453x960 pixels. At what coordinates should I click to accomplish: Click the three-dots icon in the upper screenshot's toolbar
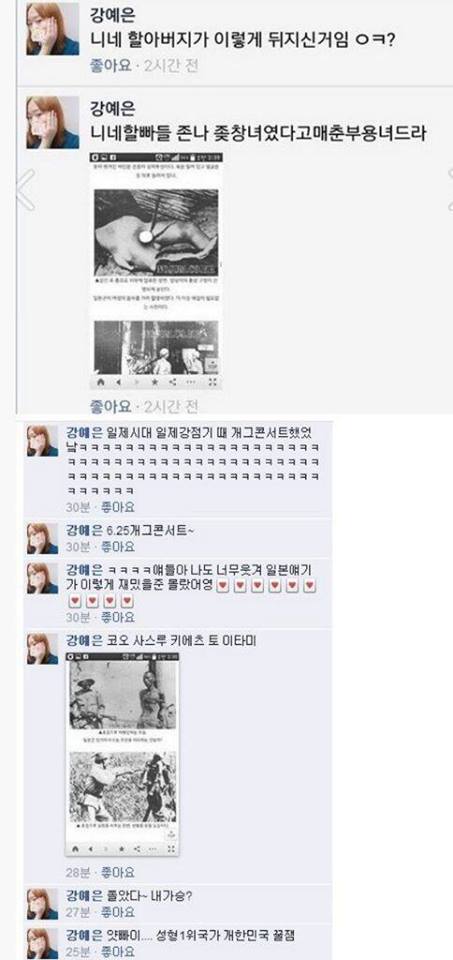pyautogui.click(x=193, y=382)
